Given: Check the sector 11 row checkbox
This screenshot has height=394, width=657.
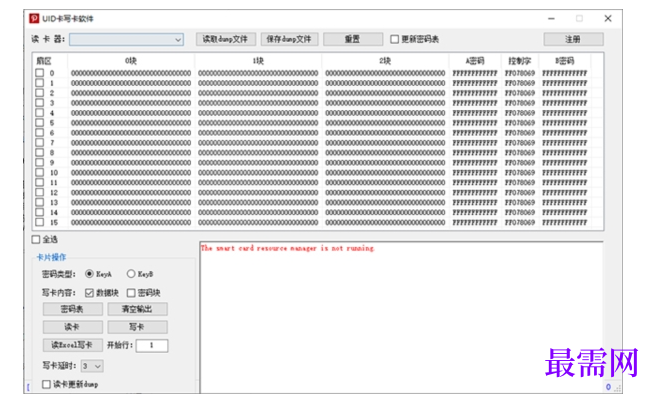Looking at the screenshot, I should (x=40, y=182).
